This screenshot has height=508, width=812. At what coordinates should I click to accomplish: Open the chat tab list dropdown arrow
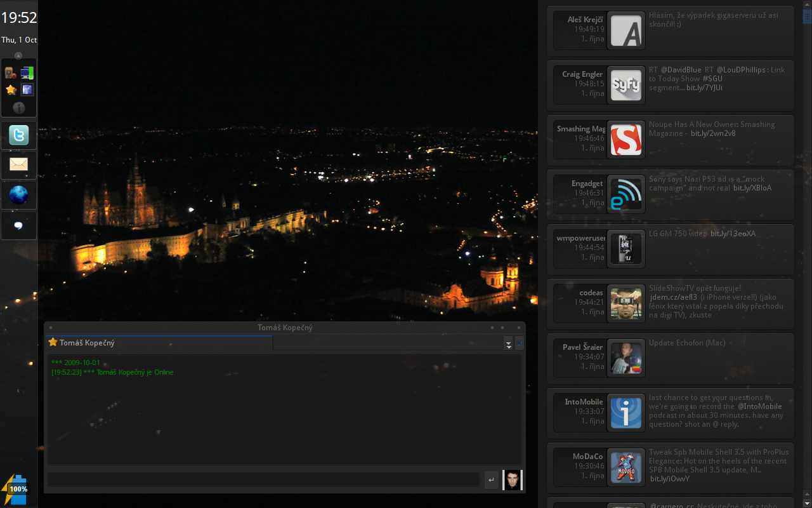coord(508,344)
